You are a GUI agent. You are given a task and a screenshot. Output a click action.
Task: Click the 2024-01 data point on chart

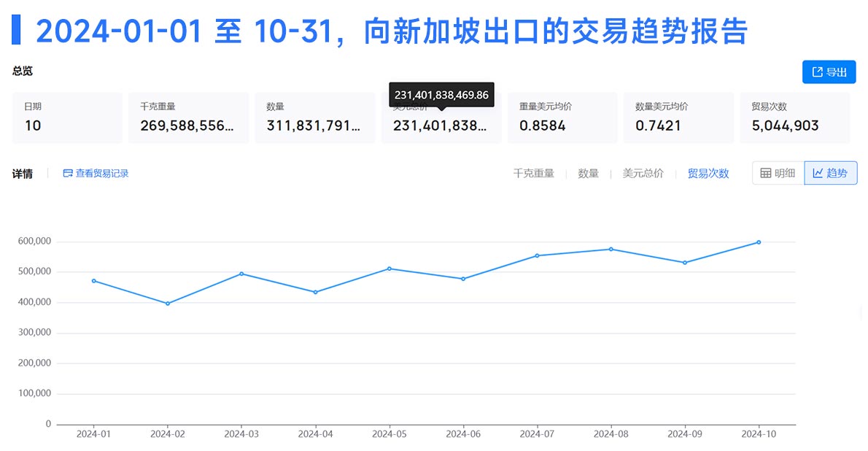[93, 281]
